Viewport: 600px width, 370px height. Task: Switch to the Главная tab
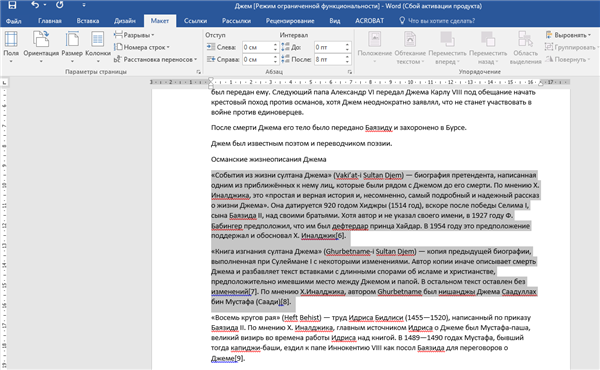click(50, 21)
